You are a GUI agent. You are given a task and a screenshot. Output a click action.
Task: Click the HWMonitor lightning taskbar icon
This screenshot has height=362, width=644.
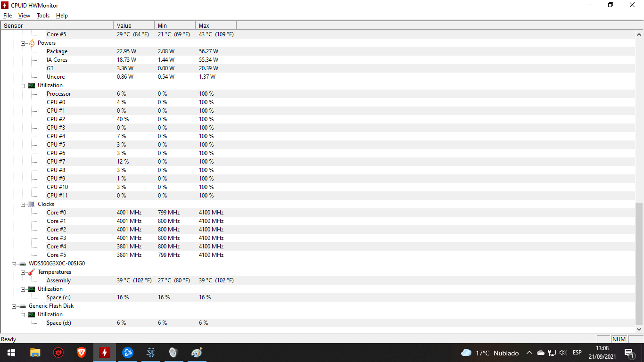(x=105, y=353)
